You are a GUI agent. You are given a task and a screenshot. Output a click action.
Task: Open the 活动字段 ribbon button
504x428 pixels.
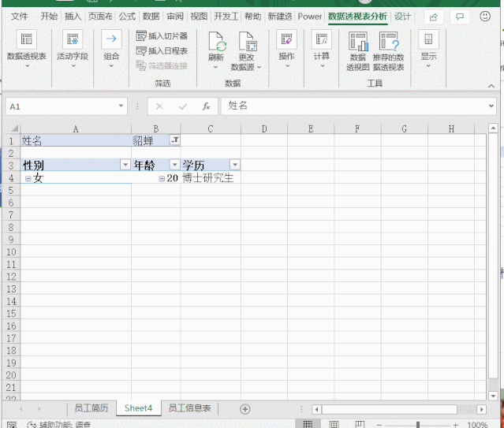(x=73, y=48)
